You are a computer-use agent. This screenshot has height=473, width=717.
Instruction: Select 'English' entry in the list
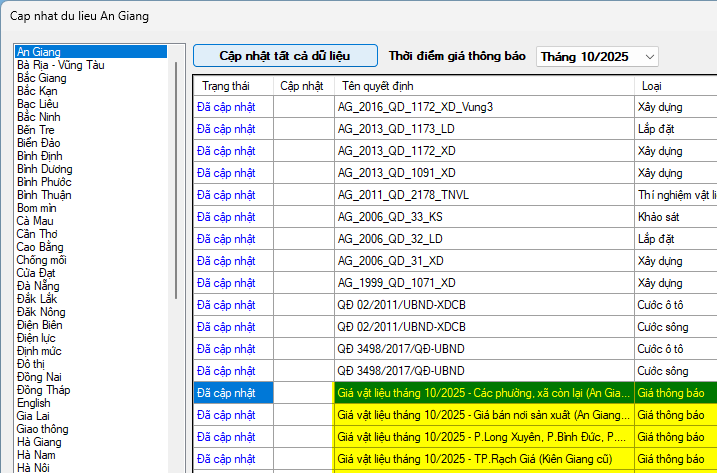click(34, 403)
